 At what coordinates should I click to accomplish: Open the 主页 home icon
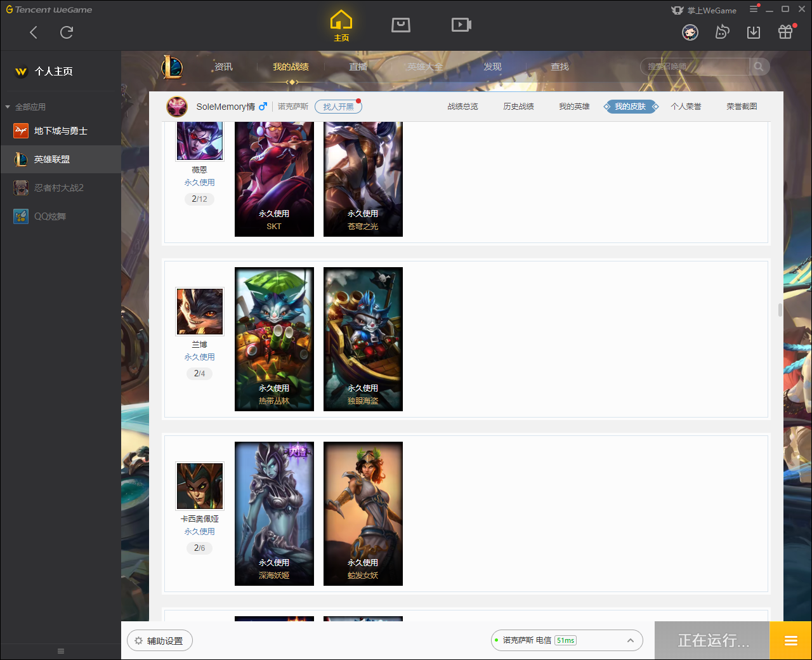(x=341, y=25)
